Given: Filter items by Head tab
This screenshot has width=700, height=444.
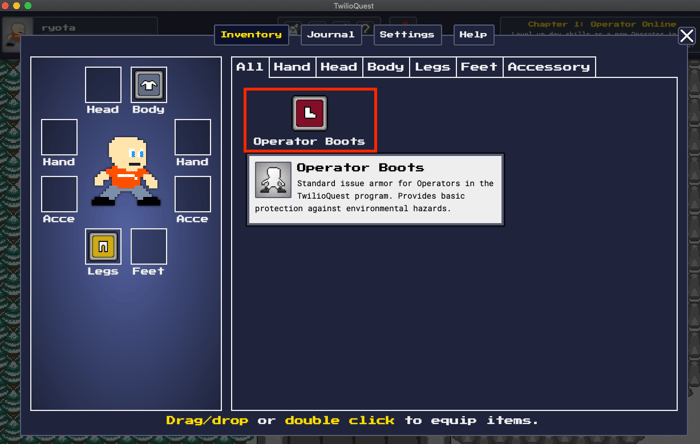Looking at the screenshot, I should pos(339,67).
